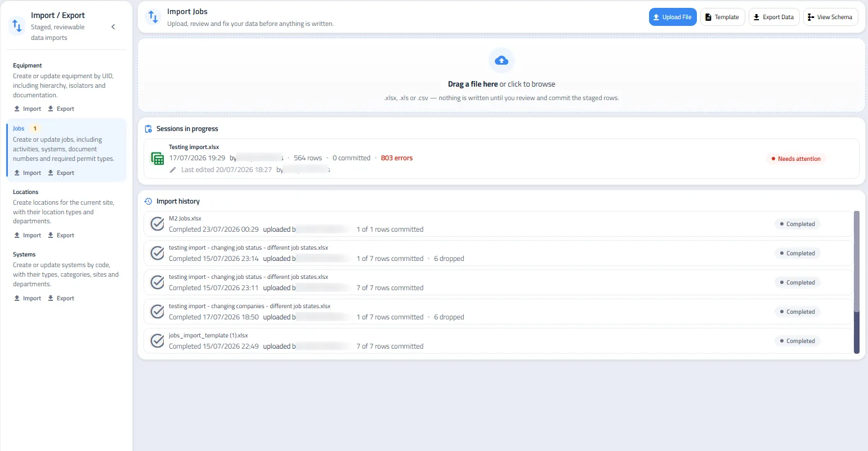
Task: Open the Template button
Action: click(723, 17)
